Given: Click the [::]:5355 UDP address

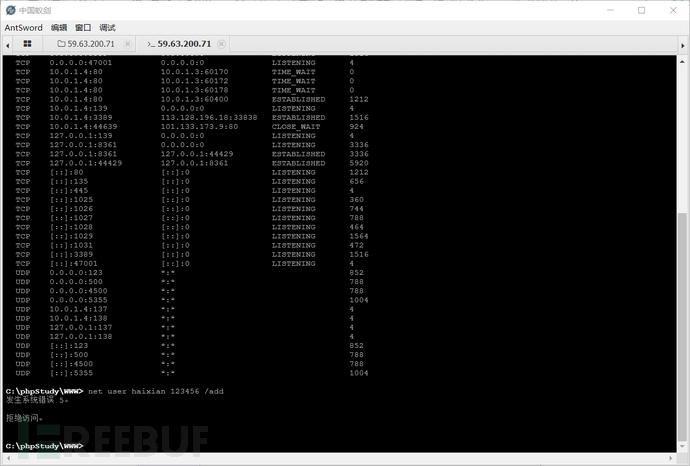Looking at the screenshot, I should click(71, 373).
